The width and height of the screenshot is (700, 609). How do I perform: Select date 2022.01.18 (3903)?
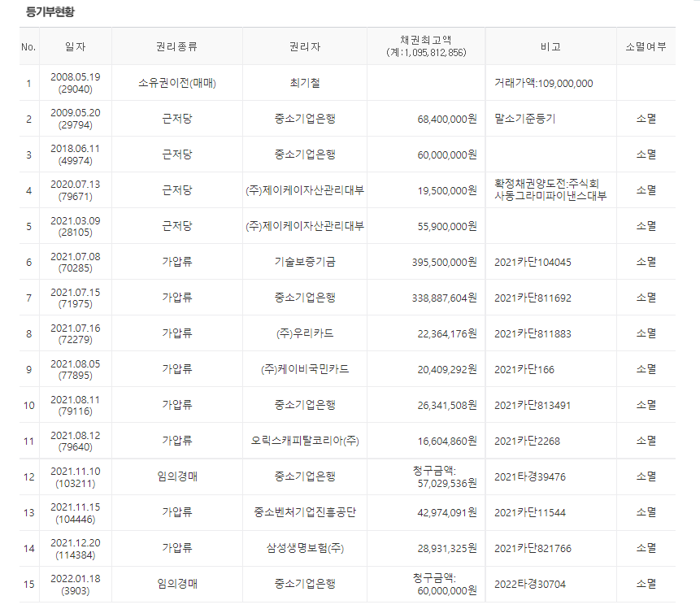[75, 585]
